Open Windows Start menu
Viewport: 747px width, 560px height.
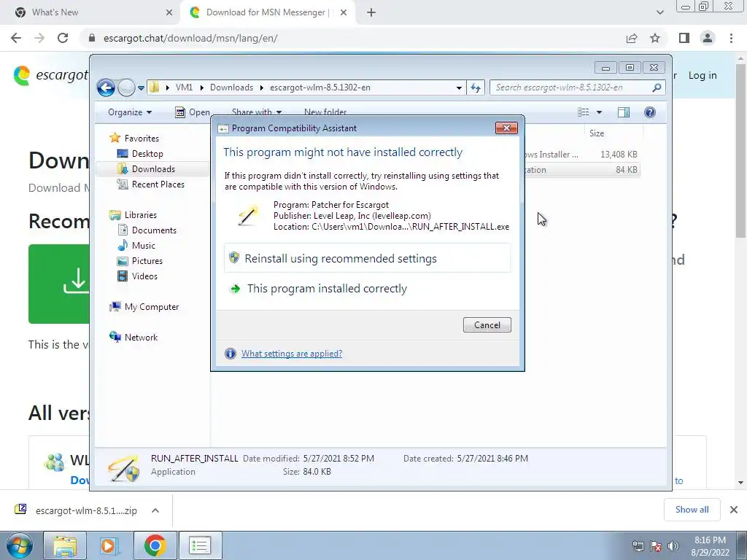pyautogui.click(x=20, y=545)
